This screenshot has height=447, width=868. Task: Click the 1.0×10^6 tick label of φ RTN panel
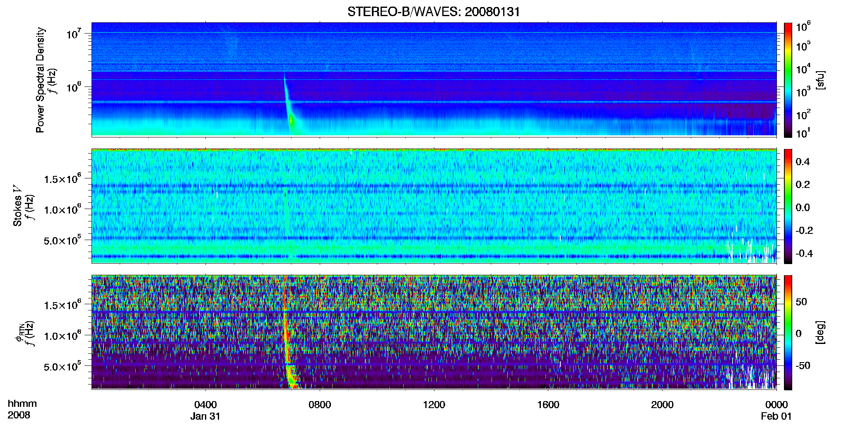(63, 336)
